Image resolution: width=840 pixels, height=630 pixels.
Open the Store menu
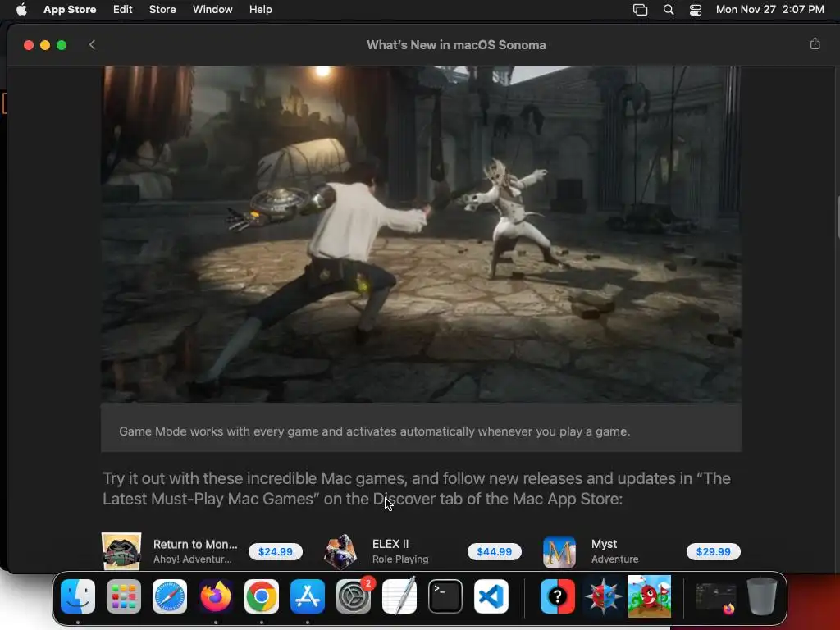click(162, 9)
